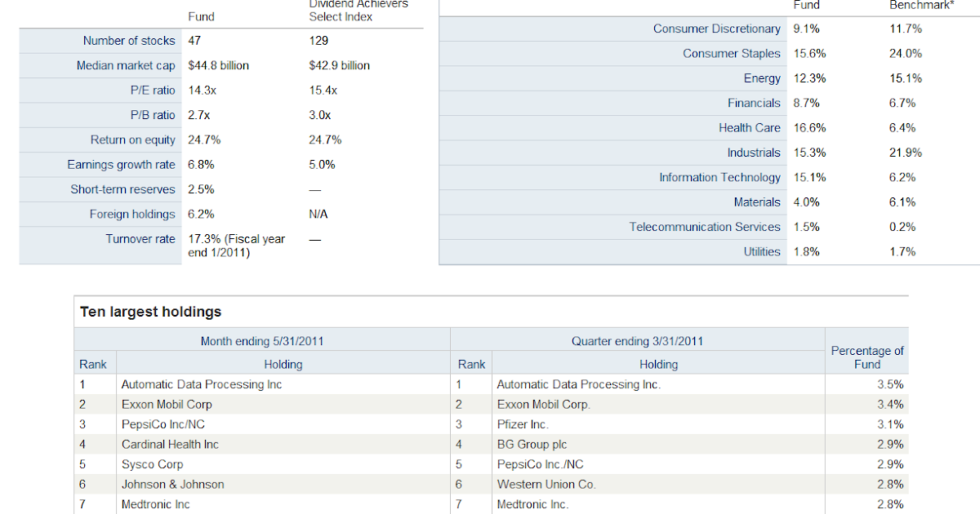Click the "Turnover rate" label
Image resolution: width=980 pixels, height=514 pixels.
click(140, 239)
